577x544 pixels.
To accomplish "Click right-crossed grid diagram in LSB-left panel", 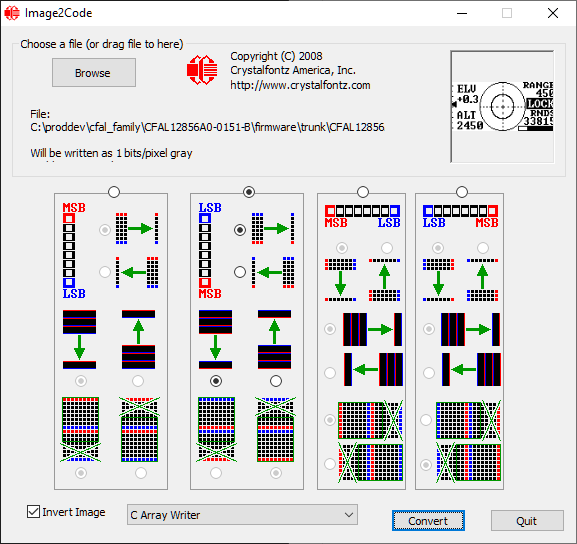I will 468,420.
